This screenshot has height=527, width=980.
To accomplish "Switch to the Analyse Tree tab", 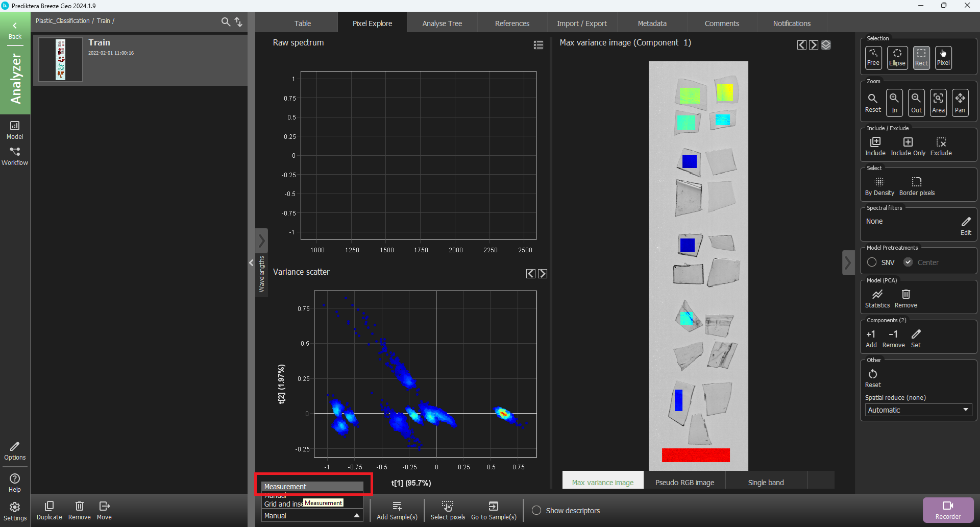I will tap(442, 23).
